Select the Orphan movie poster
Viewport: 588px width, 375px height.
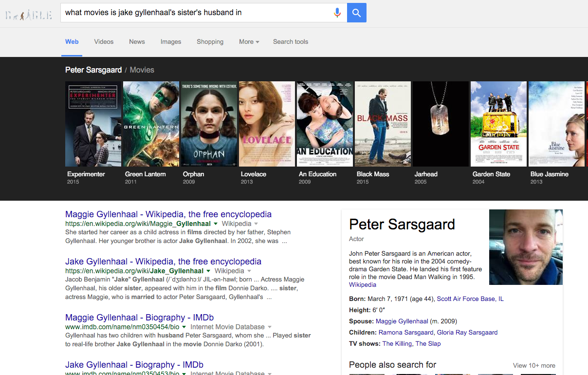click(x=209, y=124)
